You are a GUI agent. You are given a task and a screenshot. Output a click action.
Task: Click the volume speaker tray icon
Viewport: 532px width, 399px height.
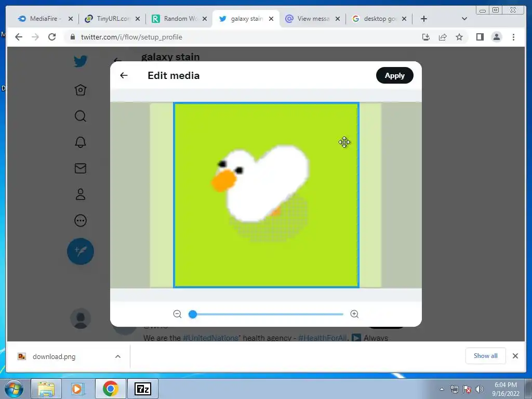(x=480, y=389)
